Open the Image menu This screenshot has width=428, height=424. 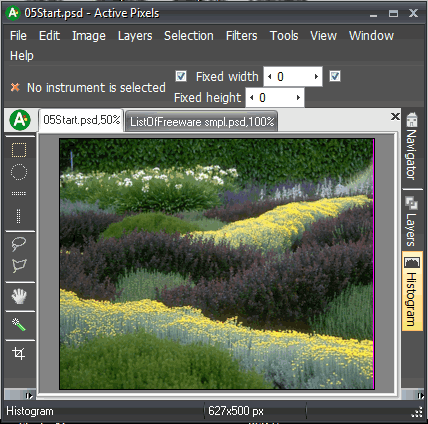pyautogui.click(x=89, y=36)
